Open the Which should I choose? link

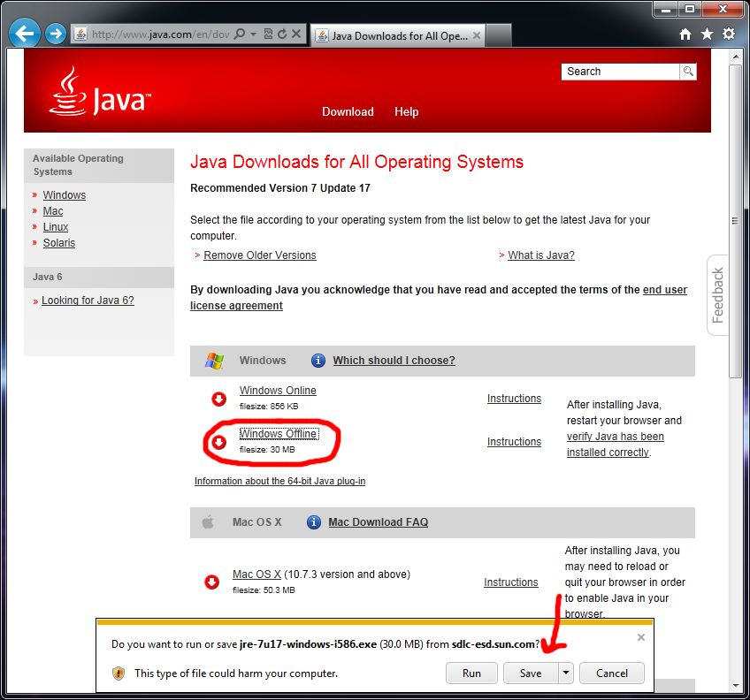pyautogui.click(x=394, y=361)
